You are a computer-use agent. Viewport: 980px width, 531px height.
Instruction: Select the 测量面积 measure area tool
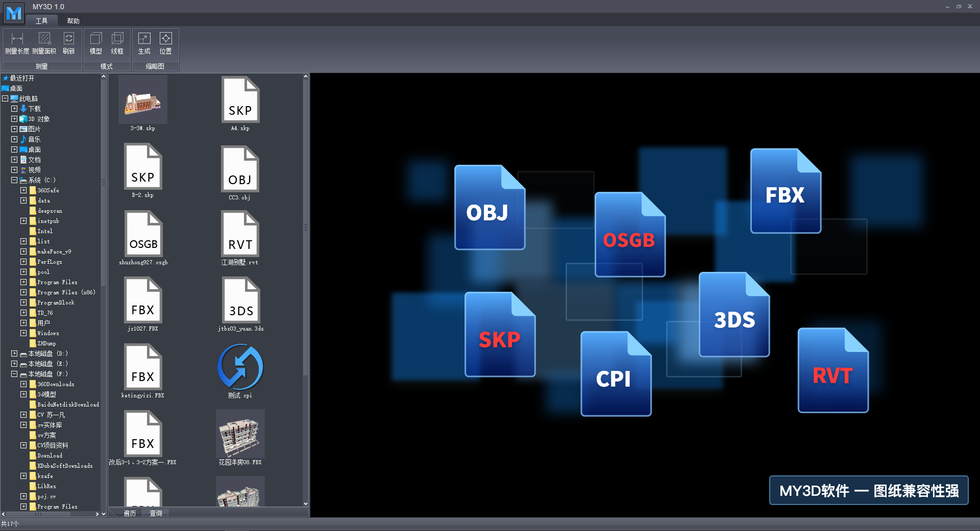click(x=44, y=43)
